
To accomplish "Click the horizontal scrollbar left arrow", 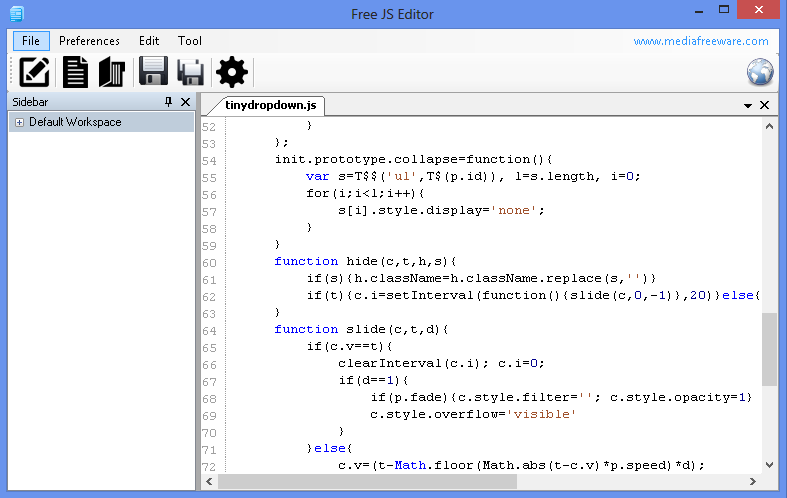I will 209,481.
